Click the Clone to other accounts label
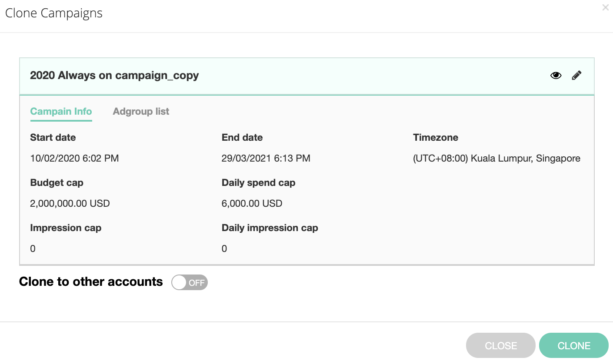The image size is (613, 364). click(x=91, y=282)
